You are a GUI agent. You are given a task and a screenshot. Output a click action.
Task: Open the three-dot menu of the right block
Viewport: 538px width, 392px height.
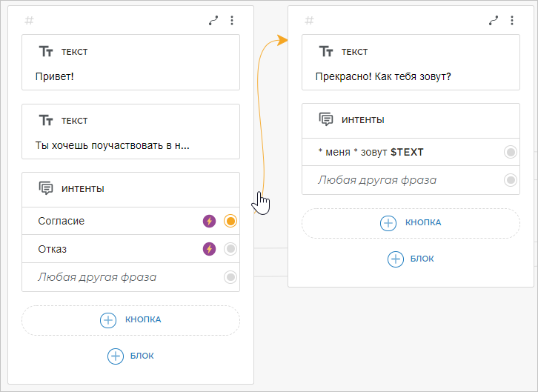[512, 21]
